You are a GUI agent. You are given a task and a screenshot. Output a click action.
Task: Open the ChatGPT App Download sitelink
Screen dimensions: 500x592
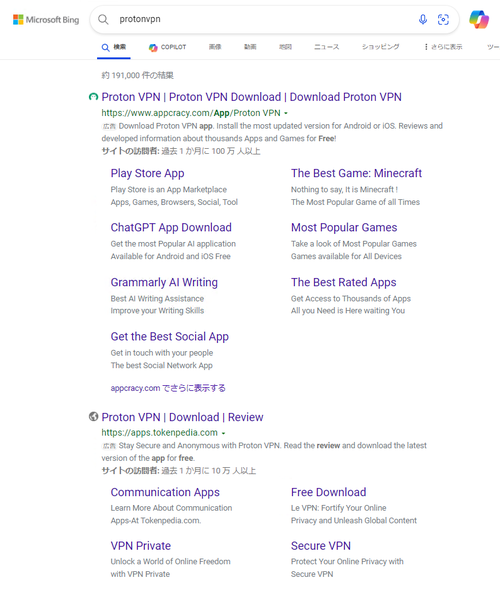pos(171,227)
